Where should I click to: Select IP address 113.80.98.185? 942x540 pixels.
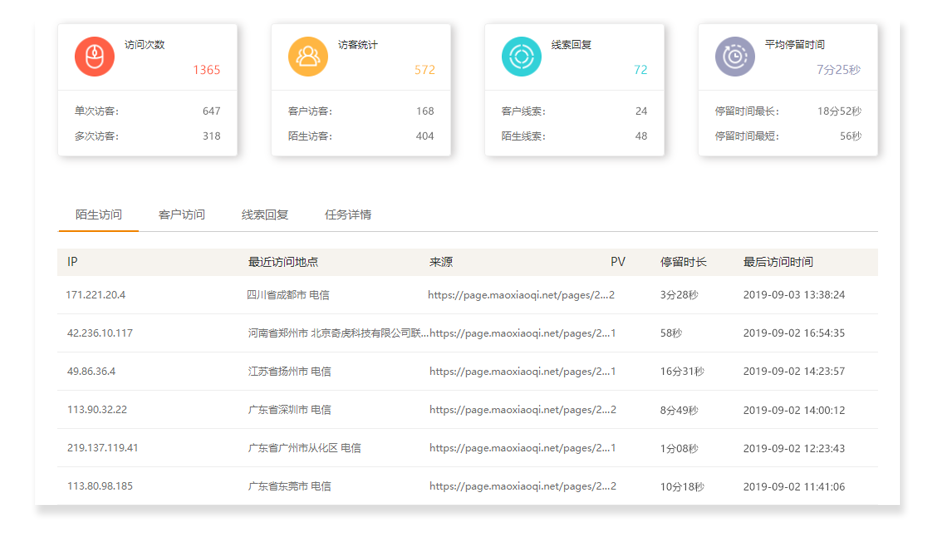[100, 486]
